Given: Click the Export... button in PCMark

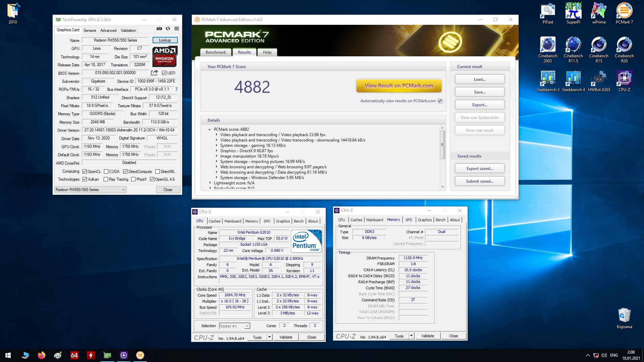Looking at the screenshot, I should click(480, 105).
